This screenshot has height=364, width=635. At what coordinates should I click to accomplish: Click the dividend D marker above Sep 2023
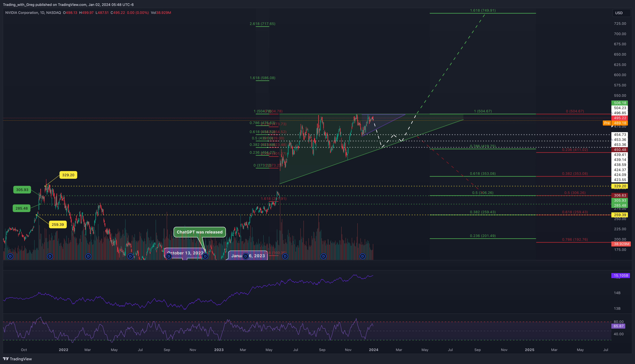323,256
